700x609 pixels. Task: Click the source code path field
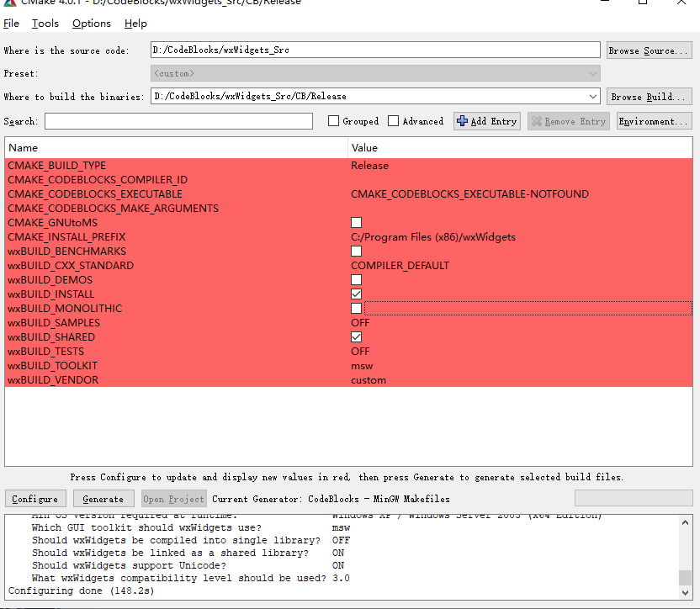[x=375, y=50]
